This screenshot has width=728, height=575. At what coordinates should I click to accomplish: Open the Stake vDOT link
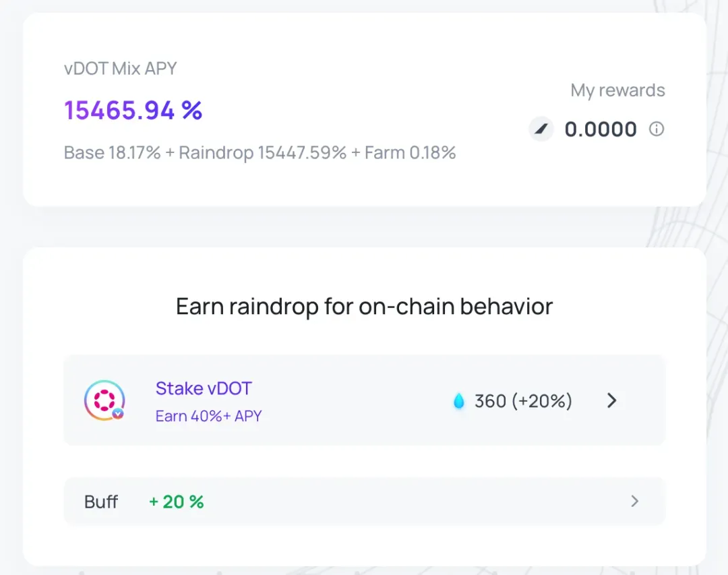[204, 388]
